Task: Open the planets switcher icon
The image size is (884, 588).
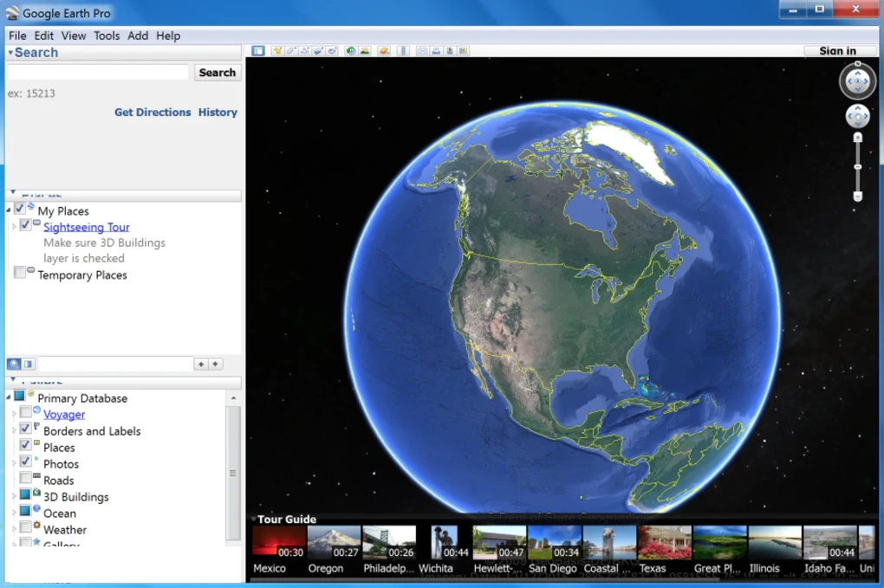Action: 384,51
